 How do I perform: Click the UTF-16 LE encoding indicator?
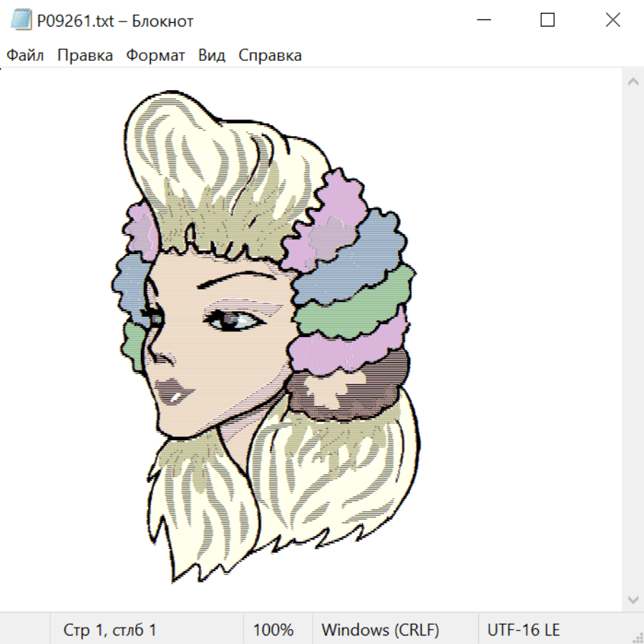point(523,630)
